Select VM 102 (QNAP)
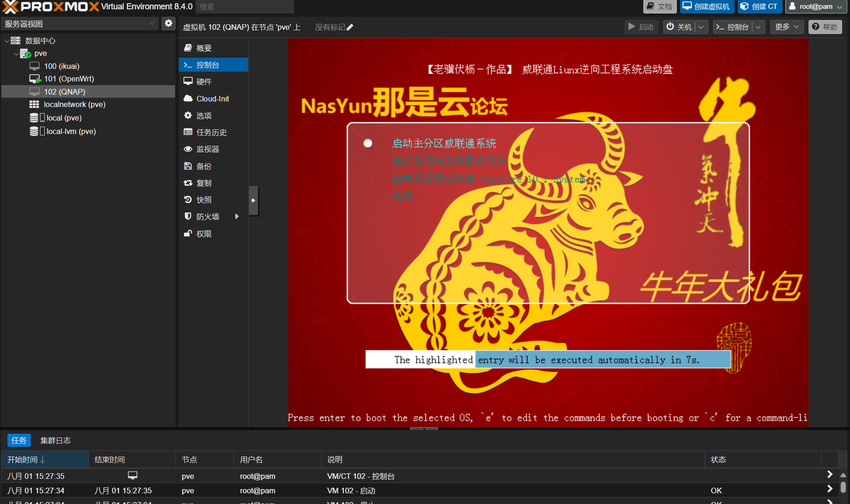850x504 pixels. 88,92
